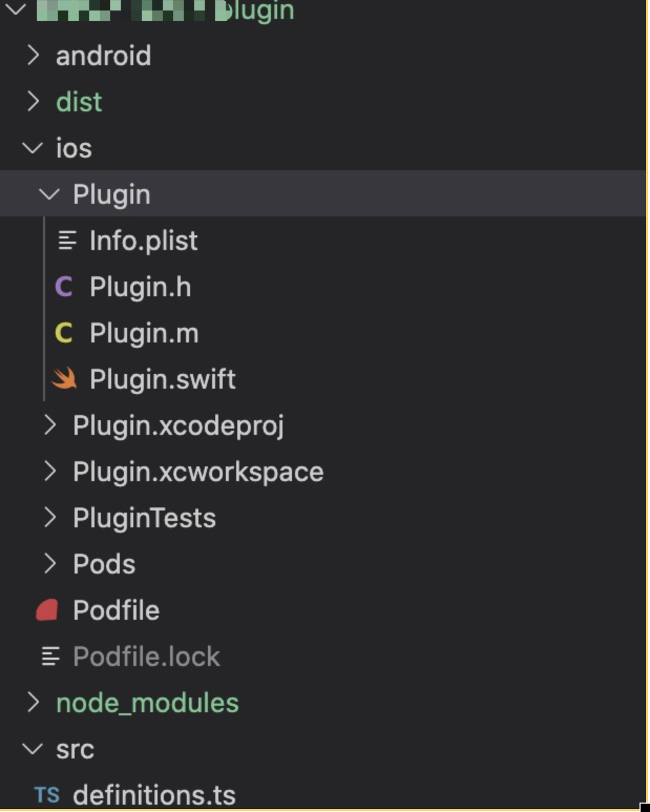Click the C file icon next to Plugin.m
Viewport: 650px width, 812px height.
(63, 333)
